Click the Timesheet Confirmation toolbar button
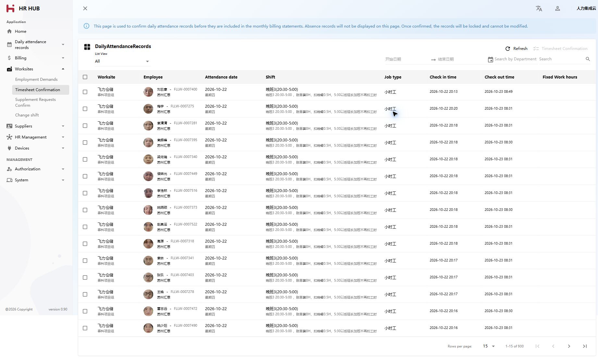Viewport: 598px width, 364px height. tap(560, 49)
